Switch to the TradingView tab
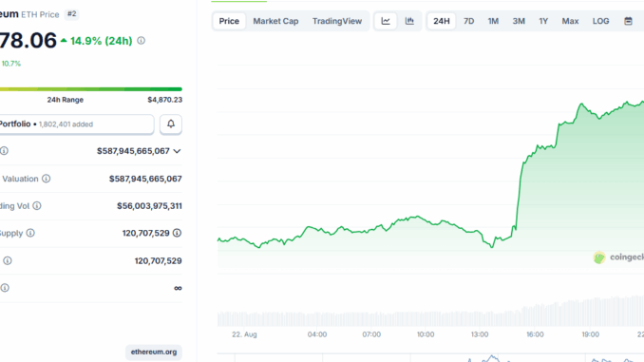644x362 pixels. [337, 21]
